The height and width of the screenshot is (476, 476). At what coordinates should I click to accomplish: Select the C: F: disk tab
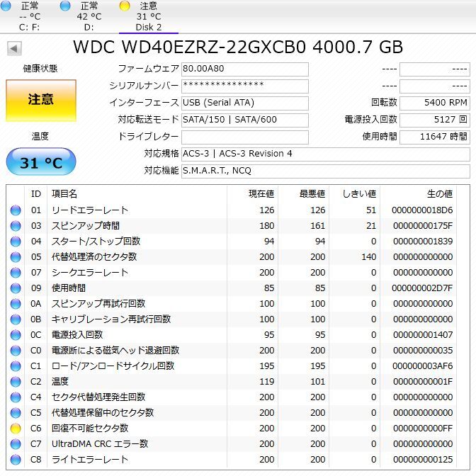tap(30, 16)
